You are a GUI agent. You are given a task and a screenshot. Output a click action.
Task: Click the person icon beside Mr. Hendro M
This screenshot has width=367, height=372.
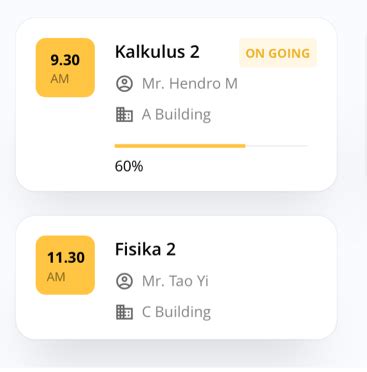point(124,84)
